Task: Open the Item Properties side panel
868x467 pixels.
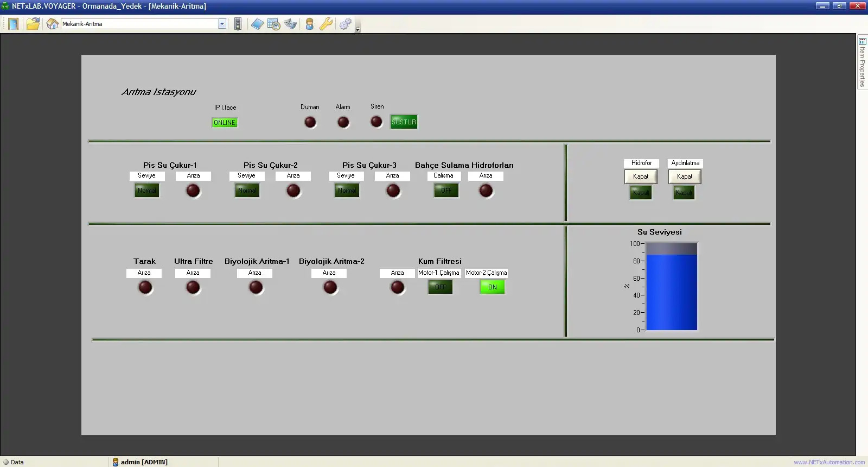Action: pos(862,62)
